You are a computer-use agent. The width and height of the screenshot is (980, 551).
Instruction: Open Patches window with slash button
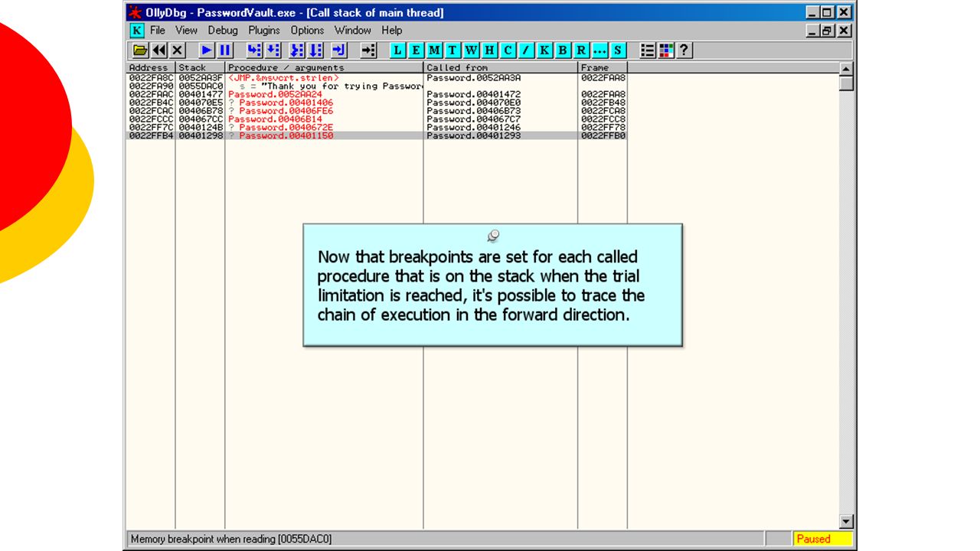(x=526, y=51)
